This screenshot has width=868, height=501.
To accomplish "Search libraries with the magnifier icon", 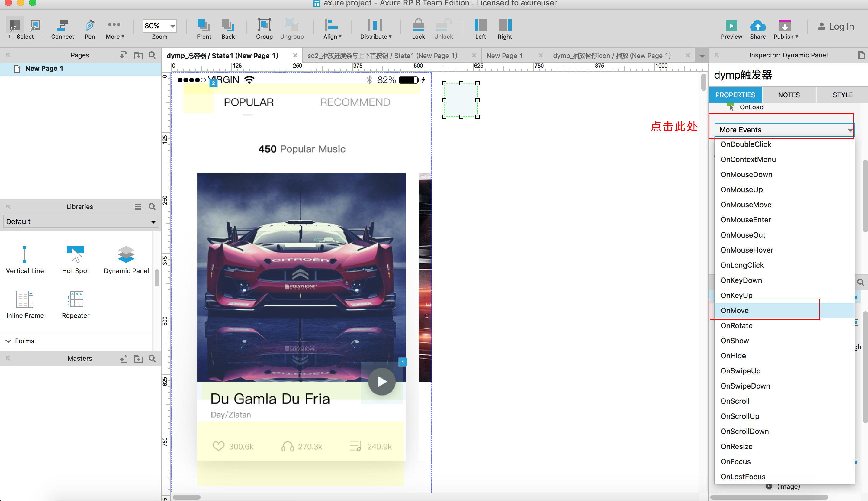I will coord(152,206).
